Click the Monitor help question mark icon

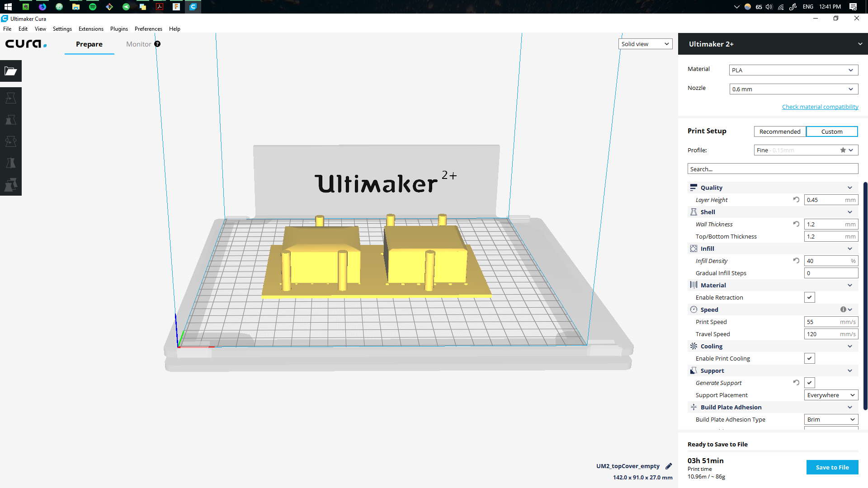157,44
